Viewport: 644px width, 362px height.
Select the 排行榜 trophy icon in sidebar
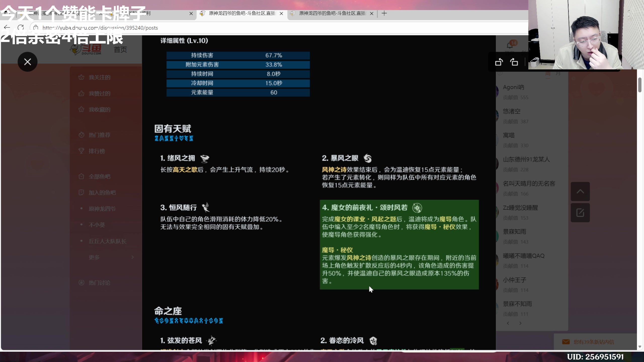[x=81, y=150]
